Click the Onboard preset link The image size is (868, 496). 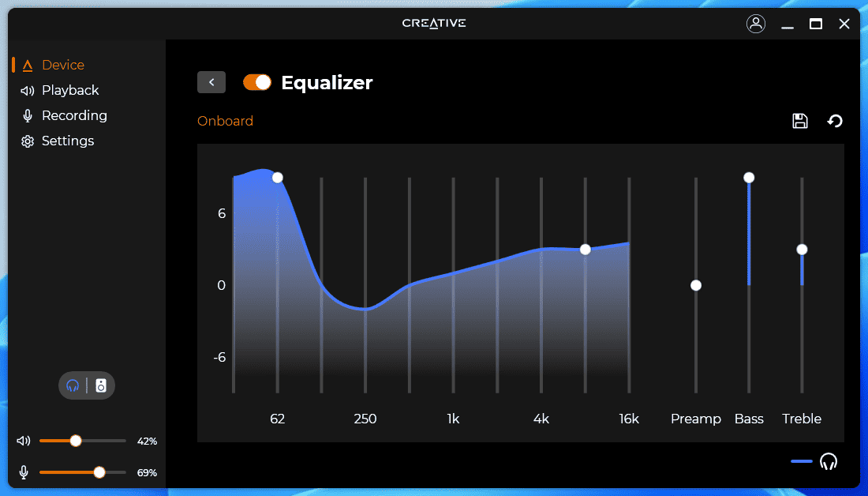pos(225,121)
